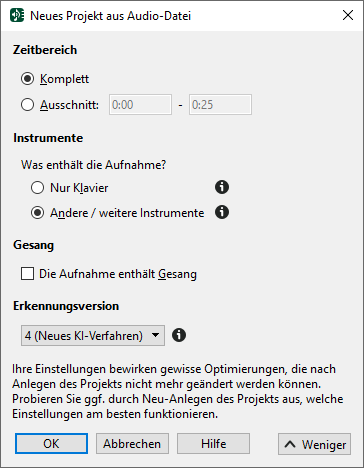Screen dimensions: 364x468
Task: Enable the Die Aufnahme enthält Gesang checkbox
Action: (x=27, y=274)
